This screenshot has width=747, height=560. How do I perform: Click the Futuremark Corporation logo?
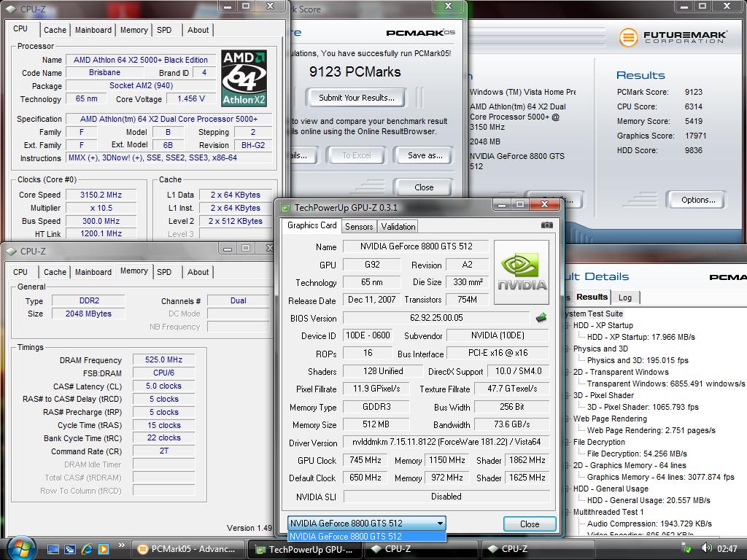pos(673,36)
